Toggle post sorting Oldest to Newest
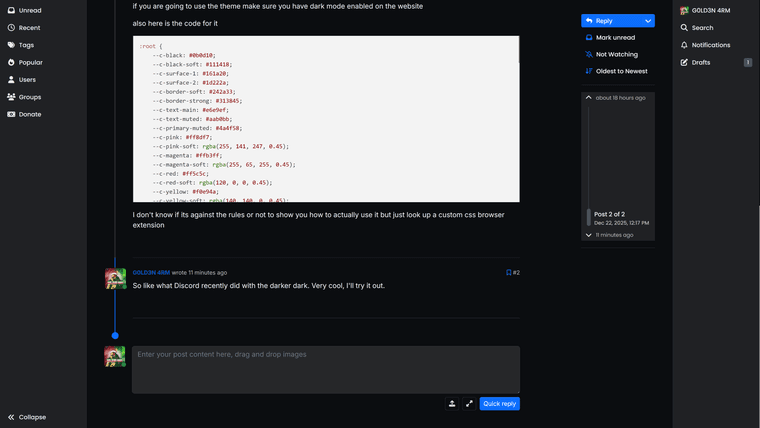This screenshot has width=760, height=428. click(x=620, y=71)
